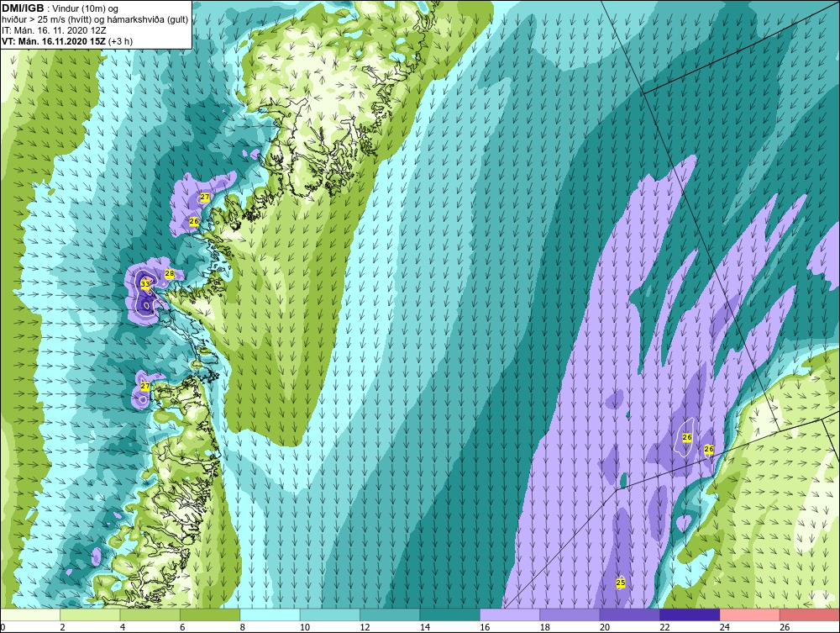Viewport: 840px width, 633px height.
Task: Click the 27 label directly above a 26 label
Action: 205,198
